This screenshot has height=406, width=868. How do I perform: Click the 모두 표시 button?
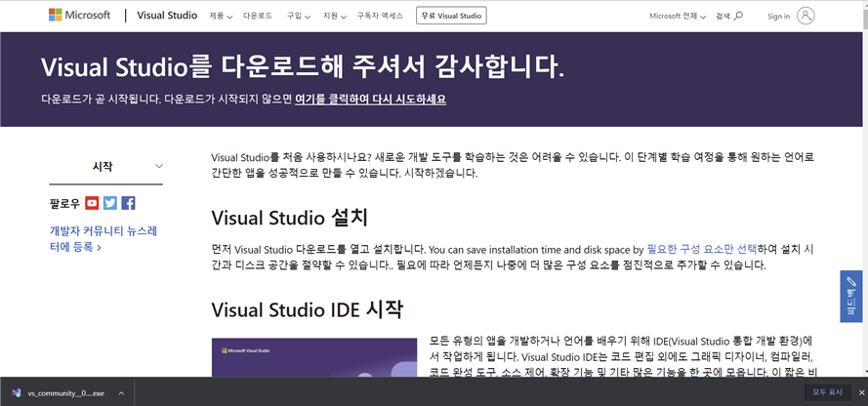(827, 392)
